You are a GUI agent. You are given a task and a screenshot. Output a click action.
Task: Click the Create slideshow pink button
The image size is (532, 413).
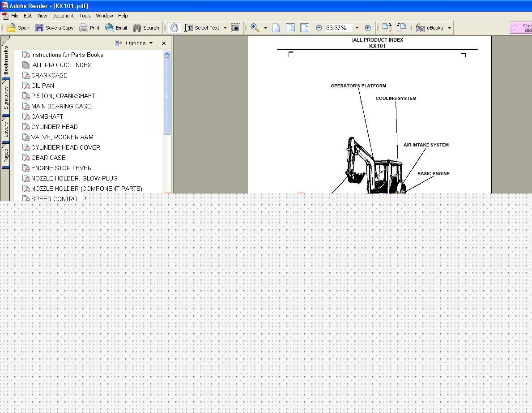coord(520,28)
